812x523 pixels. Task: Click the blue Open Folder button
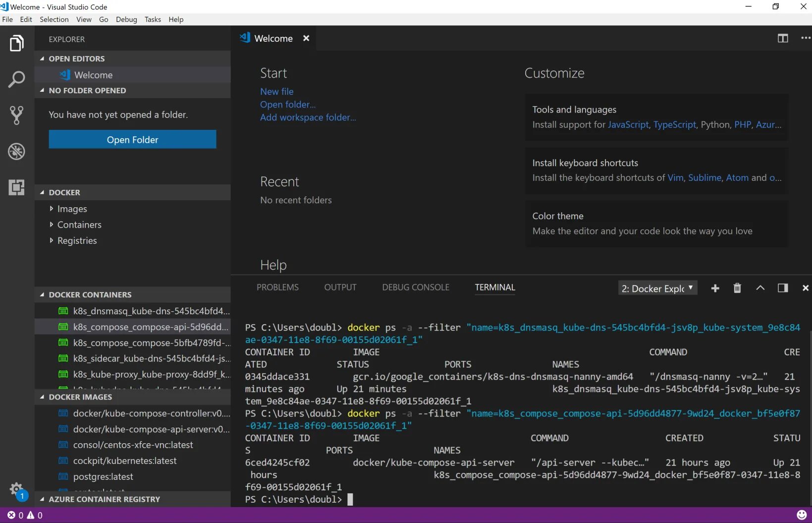132,139
